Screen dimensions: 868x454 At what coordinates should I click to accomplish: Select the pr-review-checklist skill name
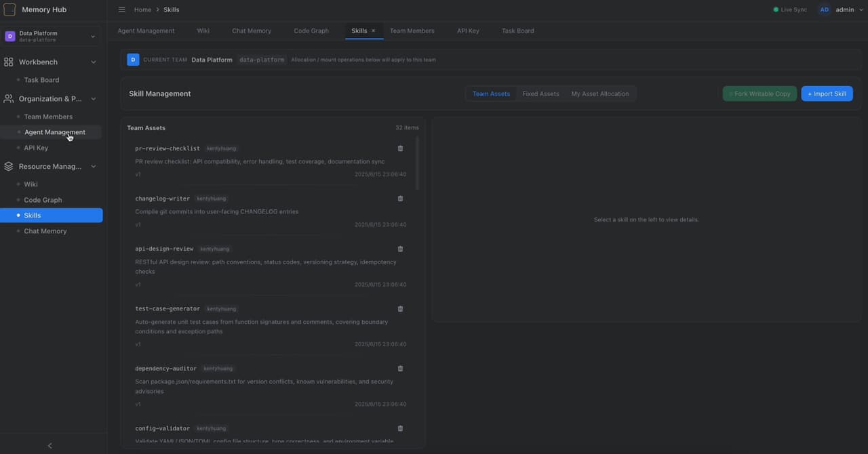click(167, 148)
